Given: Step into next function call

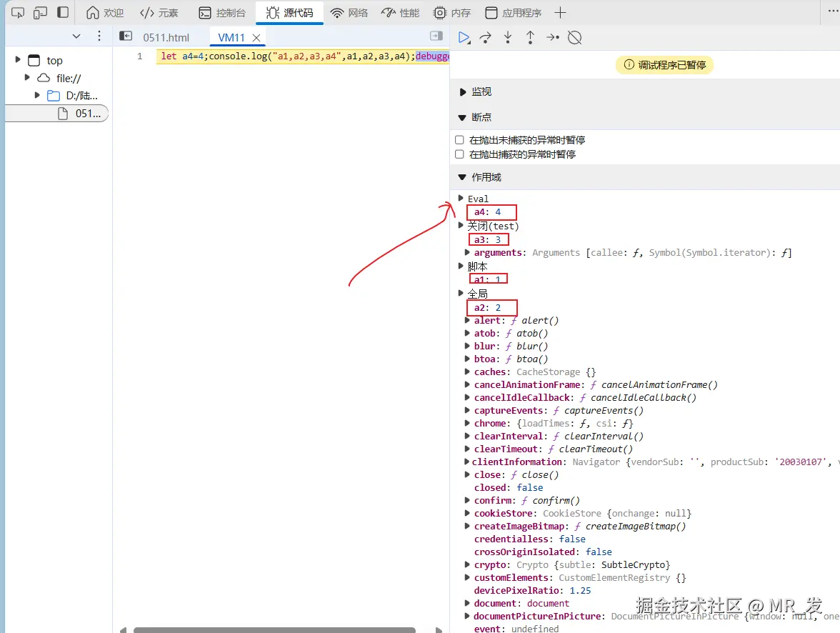Looking at the screenshot, I should tap(508, 38).
